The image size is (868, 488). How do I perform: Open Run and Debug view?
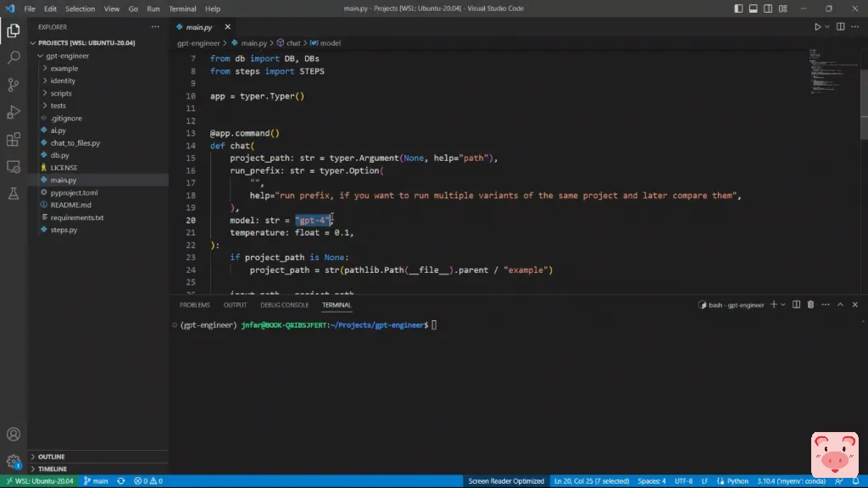14,112
